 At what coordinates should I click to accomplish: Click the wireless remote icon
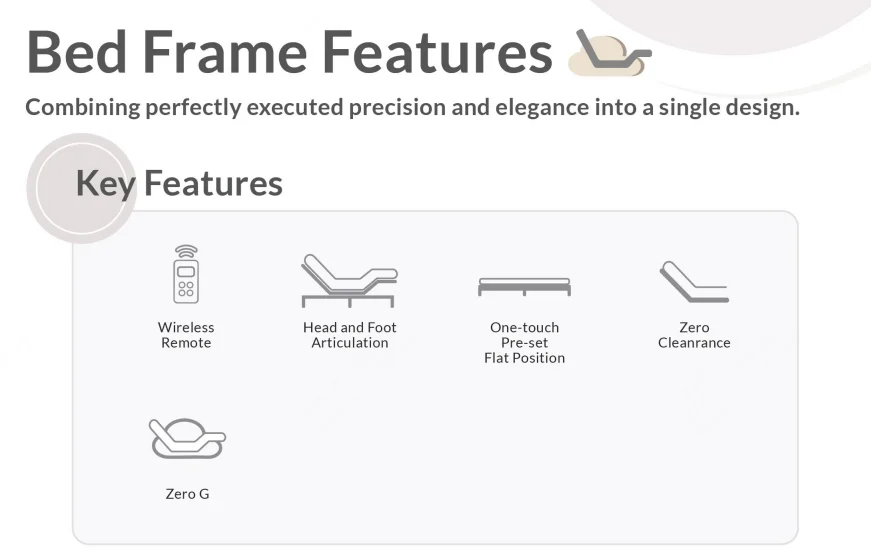pos(186,274)
